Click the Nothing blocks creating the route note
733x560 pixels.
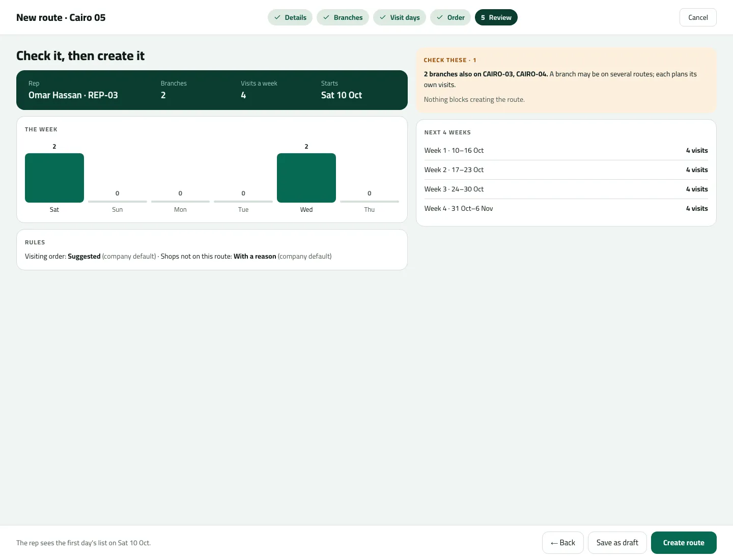(x=474, y=100)
